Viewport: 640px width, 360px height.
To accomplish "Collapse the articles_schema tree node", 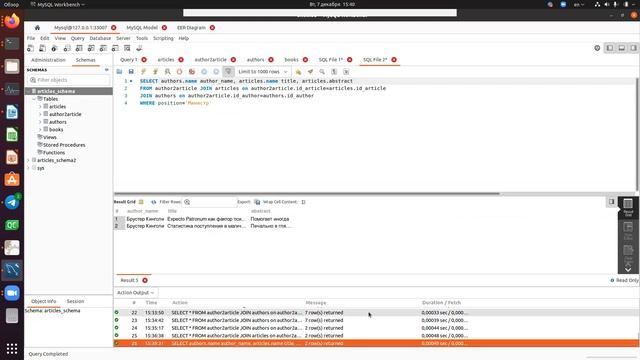I will point(28,91).
